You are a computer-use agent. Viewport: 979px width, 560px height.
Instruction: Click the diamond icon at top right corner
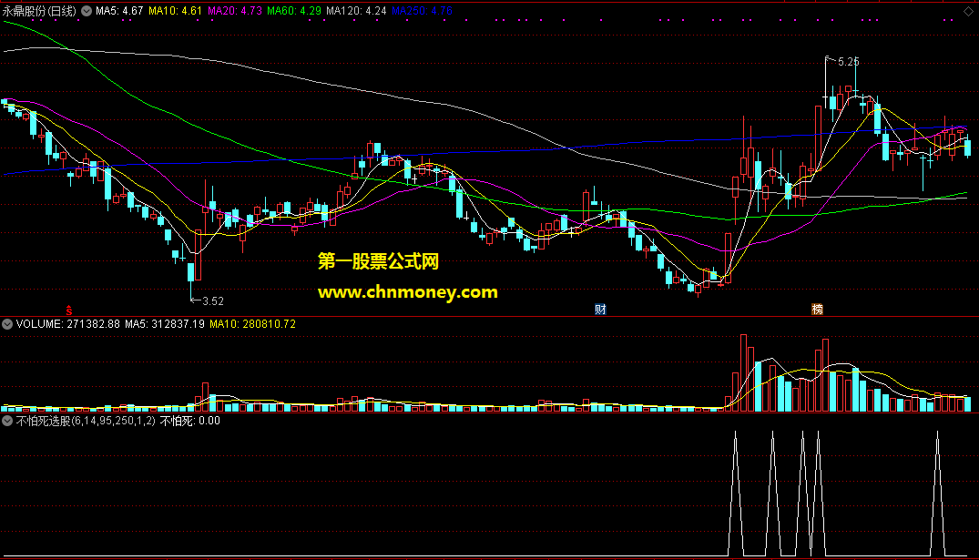coord(968,11)
